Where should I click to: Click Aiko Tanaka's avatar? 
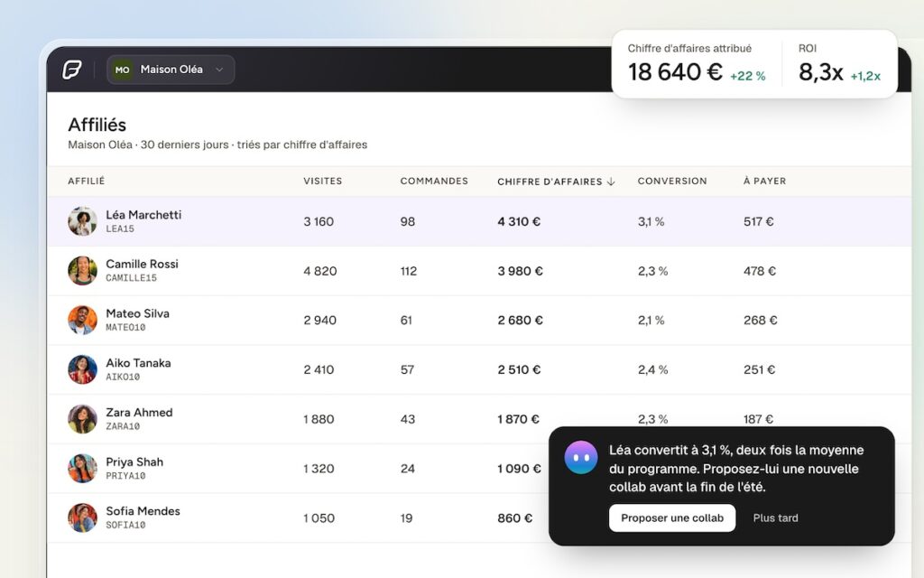[x=82, y=369]
